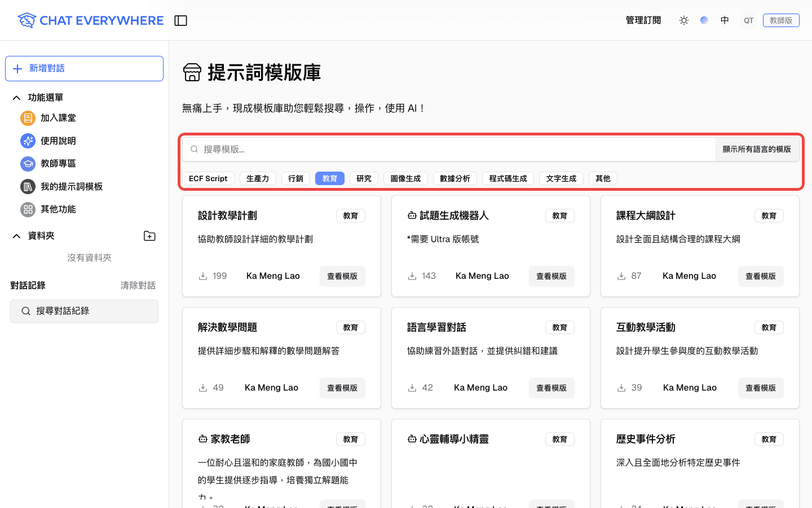Focus the 搜尋對話紀錄 search field

point(85,311)
